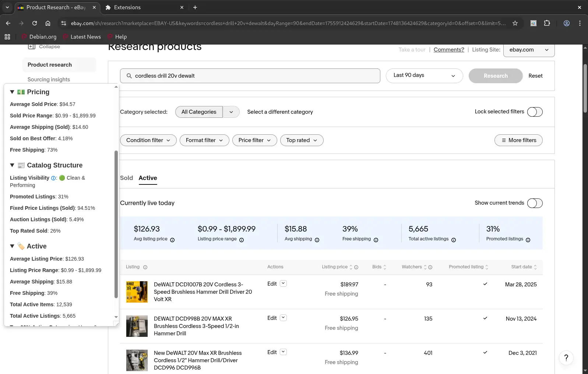Reload the page with the refresh icon
This screenshot has height=374, width=588.
click(35, 23)
